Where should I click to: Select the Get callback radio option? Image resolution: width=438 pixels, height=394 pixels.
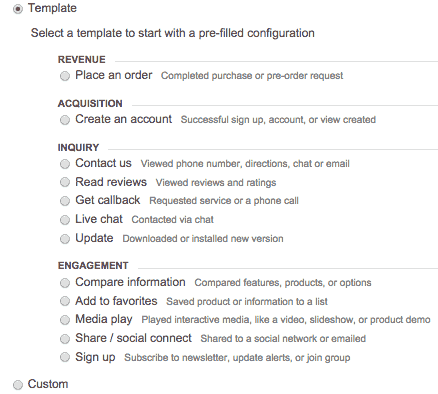click(65, 201)
